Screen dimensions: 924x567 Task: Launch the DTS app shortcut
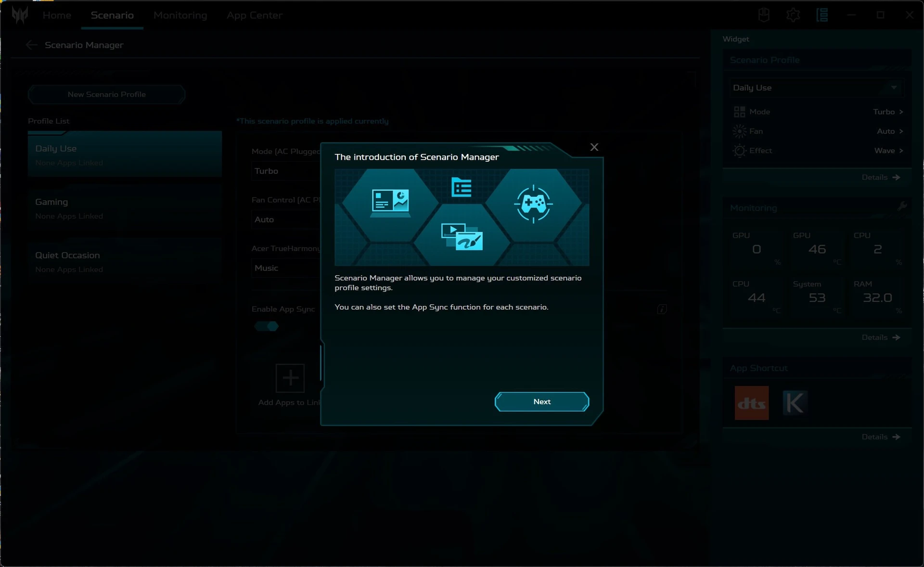click(751, 403)
